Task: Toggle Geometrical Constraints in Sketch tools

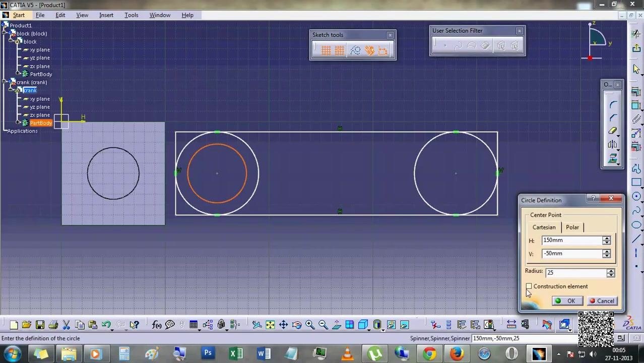Action: coord(369,50)
